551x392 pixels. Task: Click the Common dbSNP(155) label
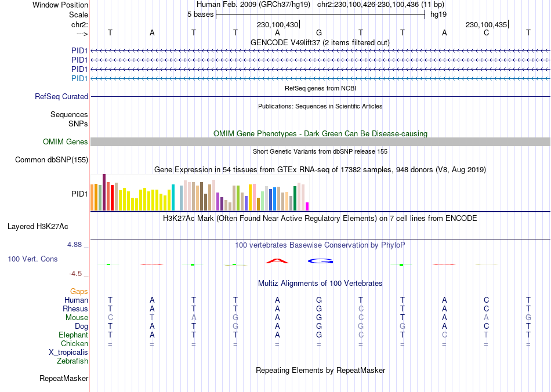52,160
